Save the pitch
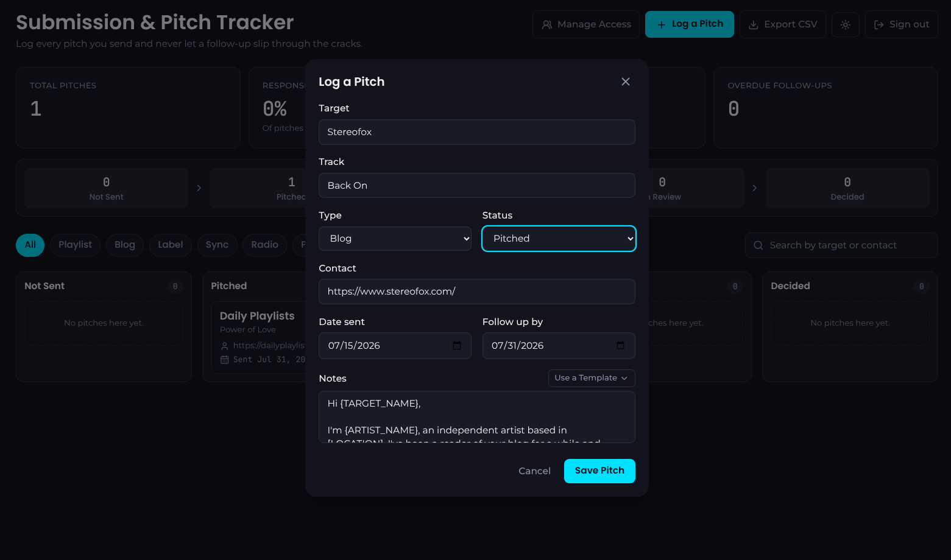 click(599, 471)
